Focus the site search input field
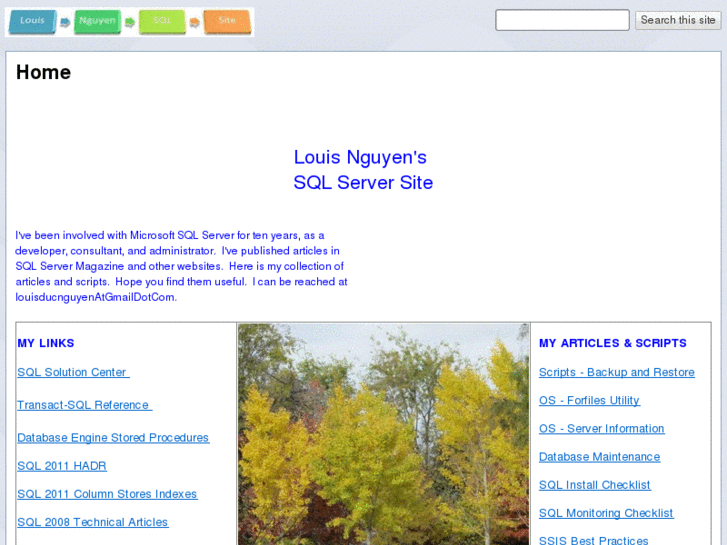The image size is (727, 545). click(562, 20)
